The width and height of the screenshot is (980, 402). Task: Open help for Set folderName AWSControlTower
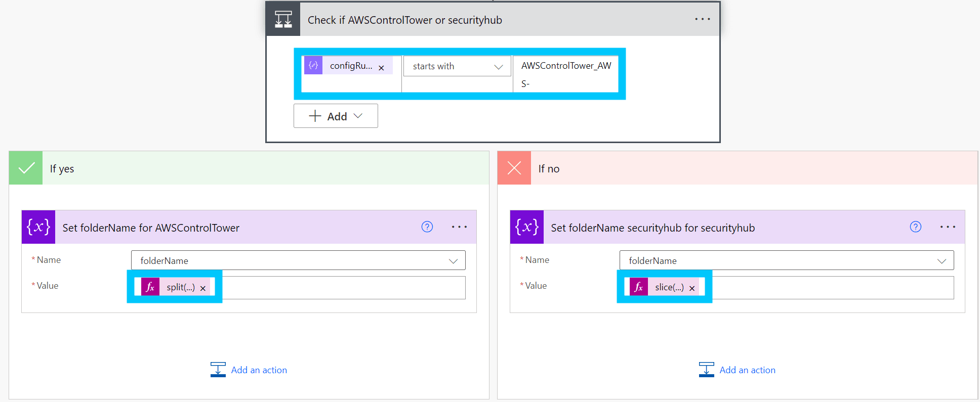tap(427, 227)
